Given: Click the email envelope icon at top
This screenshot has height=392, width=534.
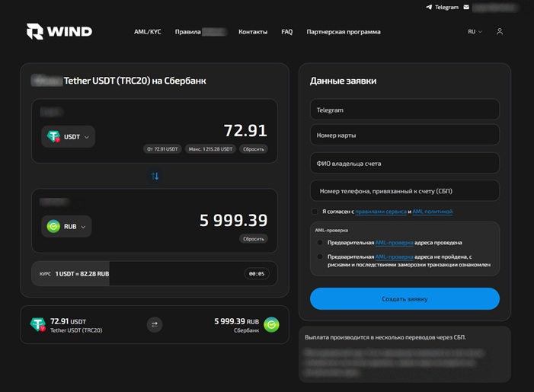Looking at the screenshot, I should (x=466, y=7).
